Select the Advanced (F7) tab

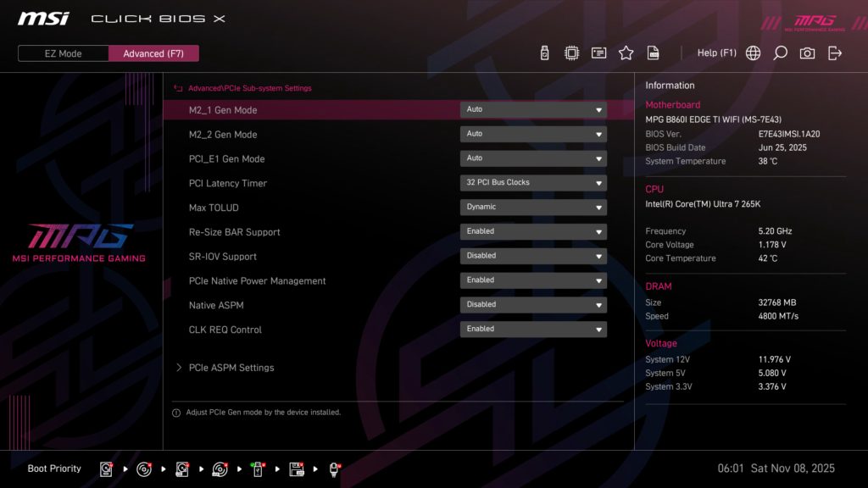click(153, 53)
